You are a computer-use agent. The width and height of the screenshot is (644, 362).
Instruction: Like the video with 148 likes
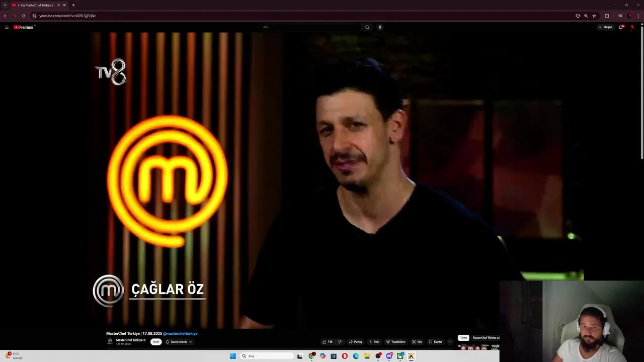pos(328,342)
